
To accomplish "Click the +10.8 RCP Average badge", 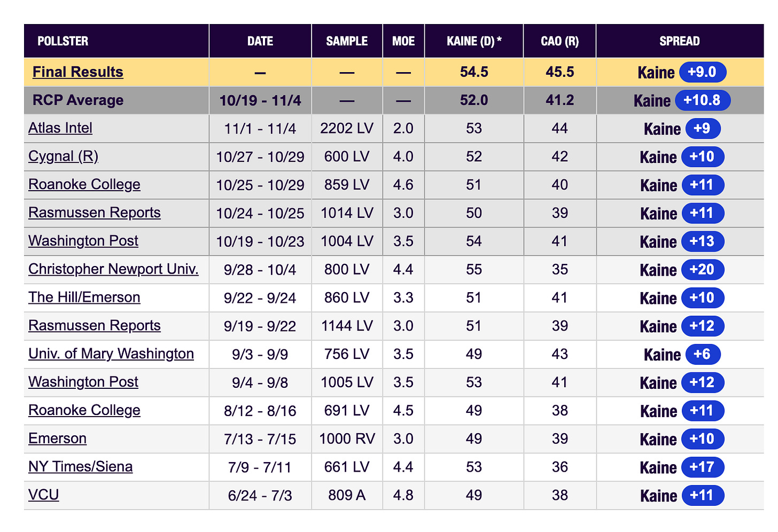I will coord(703,100).
